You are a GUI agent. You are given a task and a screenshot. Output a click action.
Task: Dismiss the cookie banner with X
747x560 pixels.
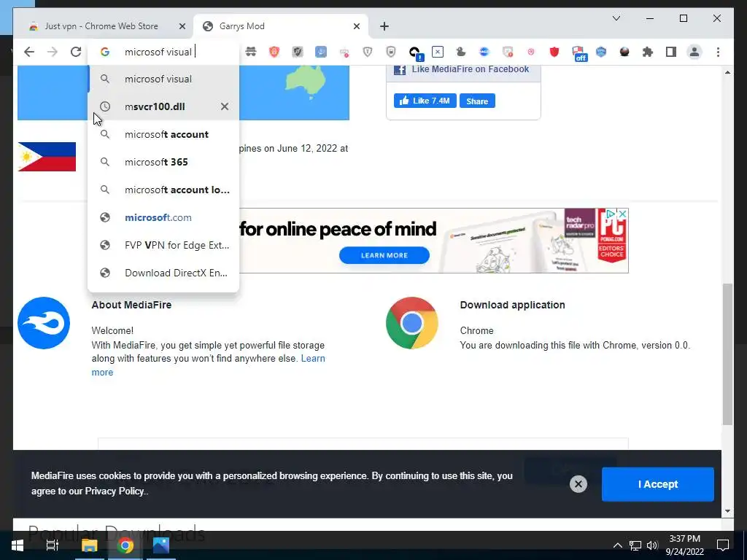click(x=578, y=484)
